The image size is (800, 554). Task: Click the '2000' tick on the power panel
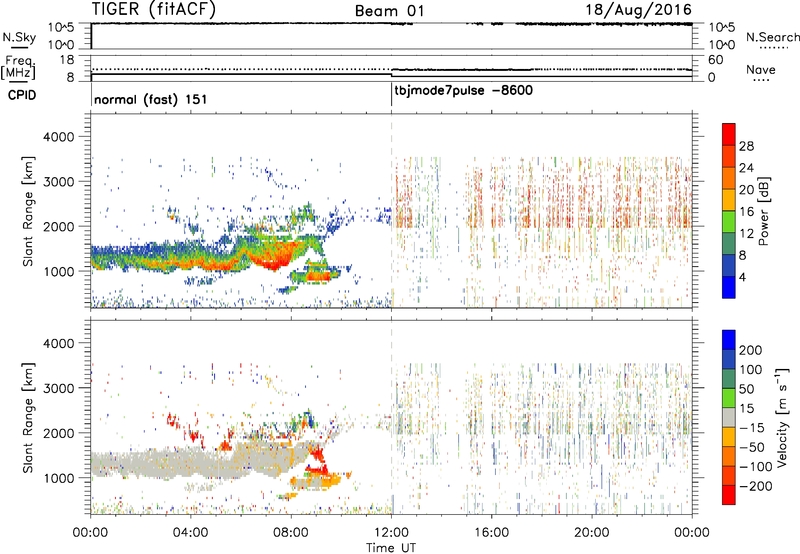click(58, 226)
